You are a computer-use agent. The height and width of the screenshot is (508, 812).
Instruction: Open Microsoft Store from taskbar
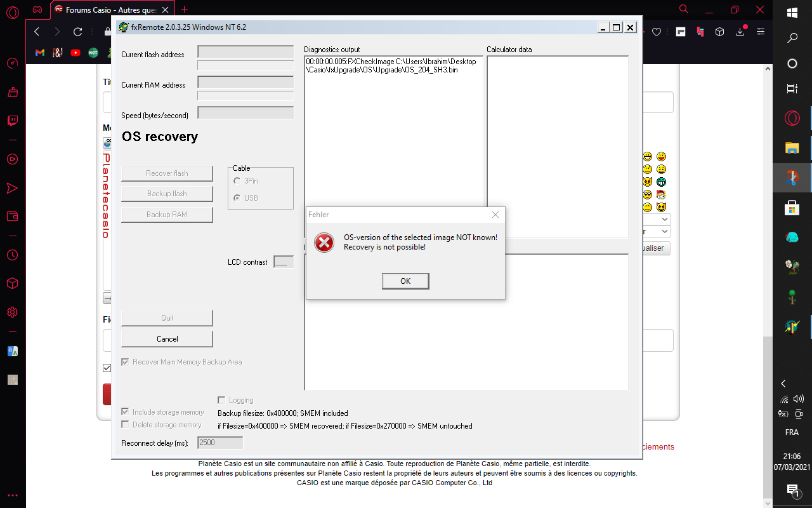click(792, 208)
